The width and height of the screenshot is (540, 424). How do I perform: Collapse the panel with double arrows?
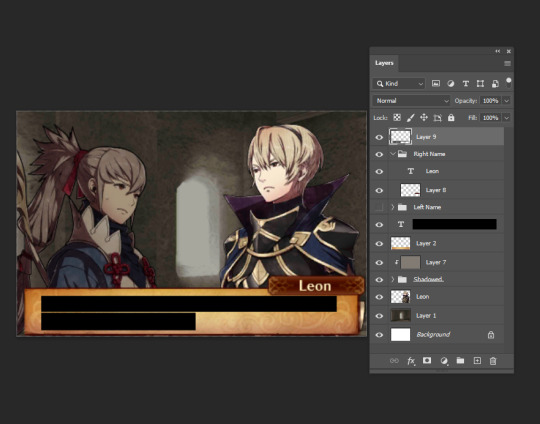498,51
